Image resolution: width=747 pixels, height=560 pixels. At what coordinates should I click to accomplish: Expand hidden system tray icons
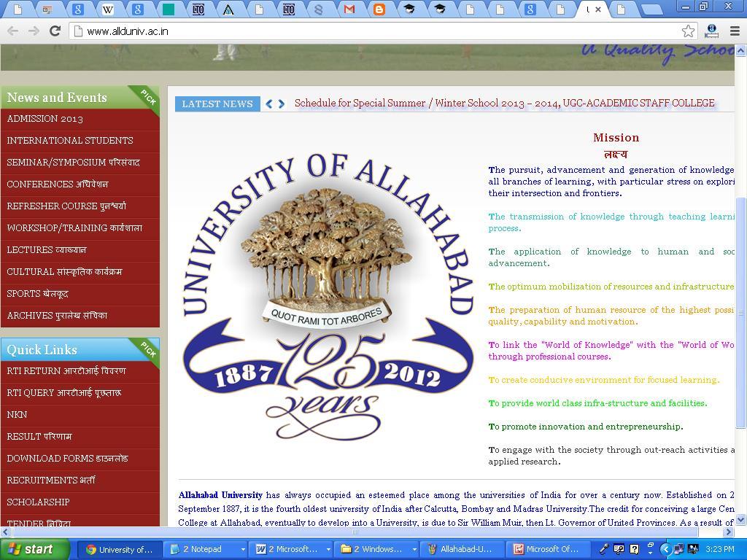click(665, 550)
